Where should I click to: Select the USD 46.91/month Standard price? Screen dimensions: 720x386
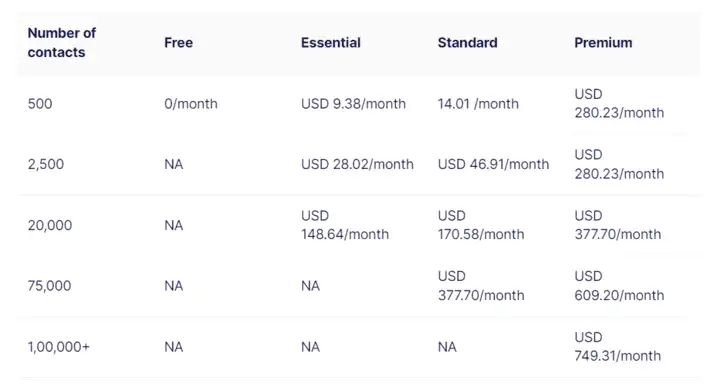point(493,164)
